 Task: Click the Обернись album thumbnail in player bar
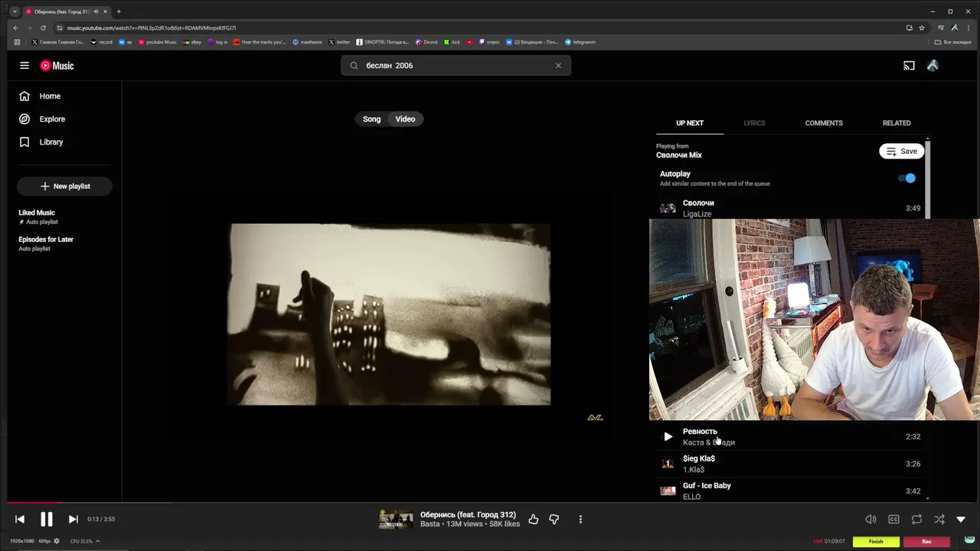pyautogui.click(x=396, y=520)
